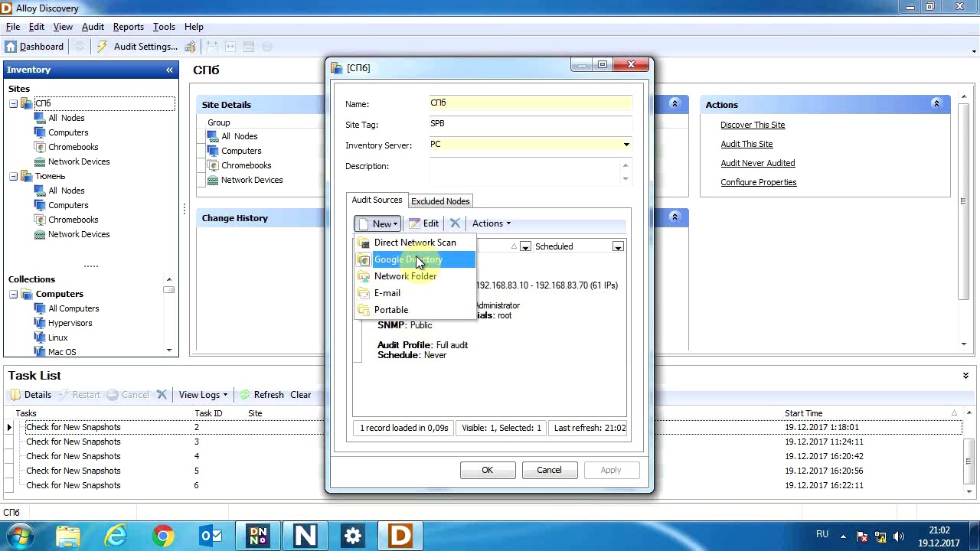
Task: Collapse the СПб site tree node
Action: (x=13, y=103)
